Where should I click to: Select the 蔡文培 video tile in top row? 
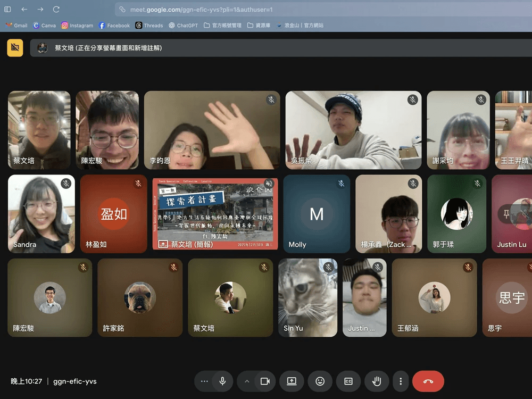(39, 130)
